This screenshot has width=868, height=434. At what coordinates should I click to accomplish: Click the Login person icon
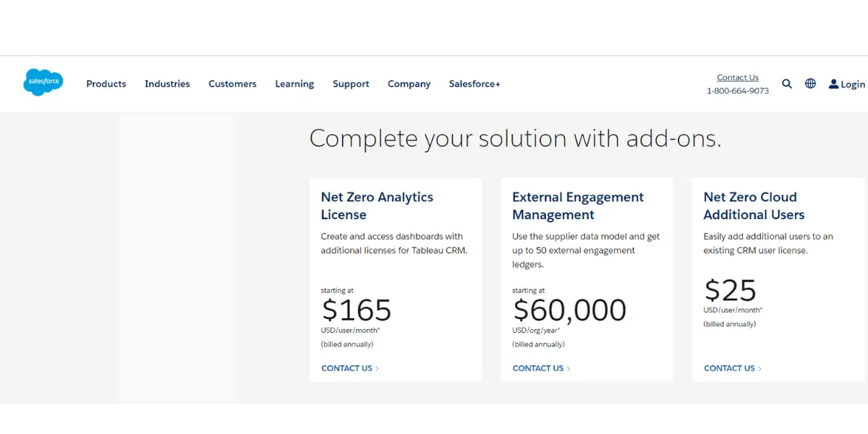[x=833, y=84]
